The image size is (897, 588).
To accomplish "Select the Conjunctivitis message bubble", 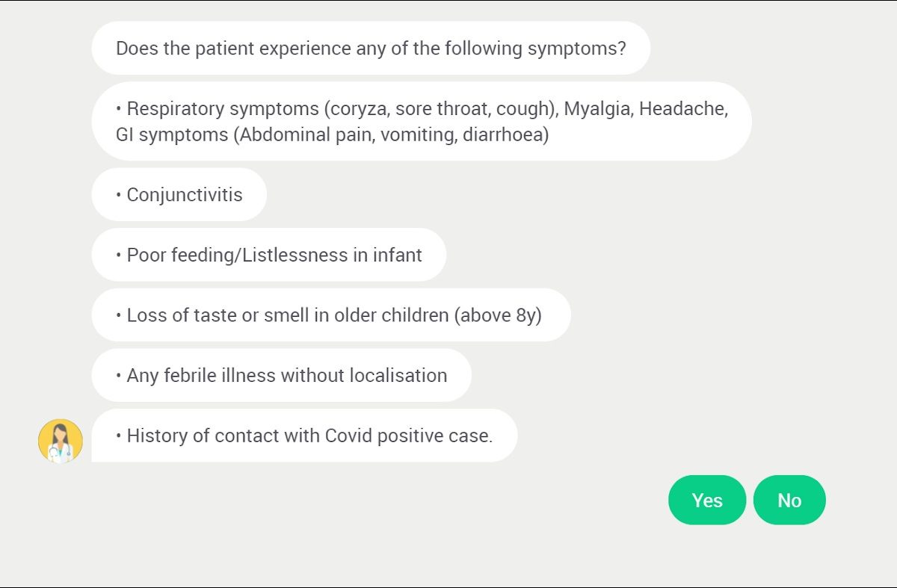I will (x=179, y=195).
